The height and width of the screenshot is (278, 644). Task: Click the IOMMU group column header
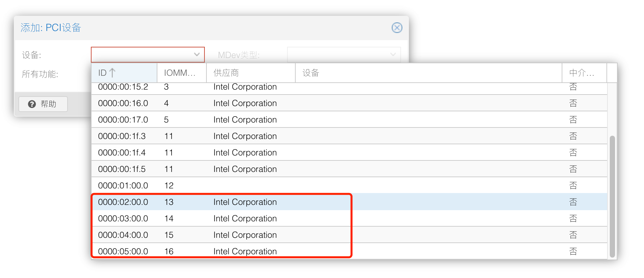point(181,73)
